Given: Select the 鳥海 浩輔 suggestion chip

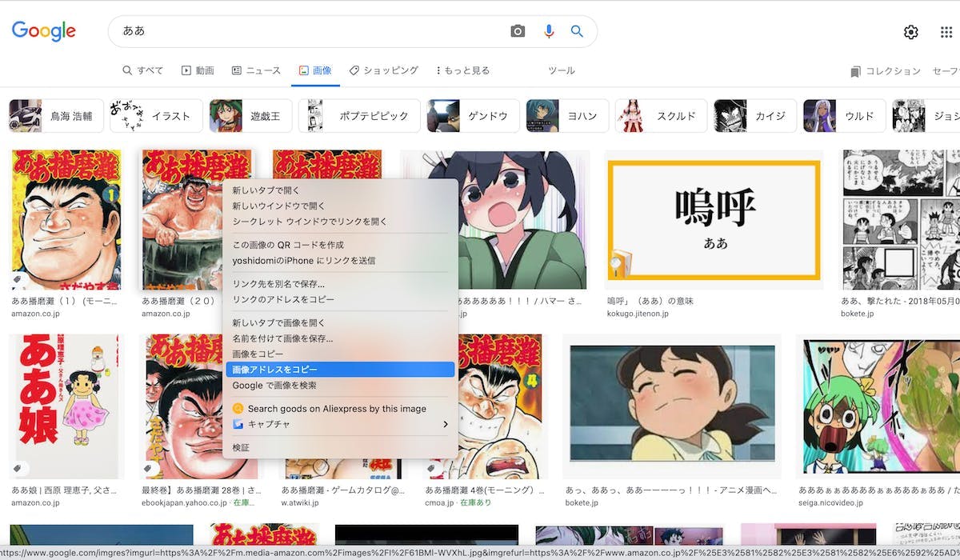Looking at the screenshot, I should pos(55,116).
